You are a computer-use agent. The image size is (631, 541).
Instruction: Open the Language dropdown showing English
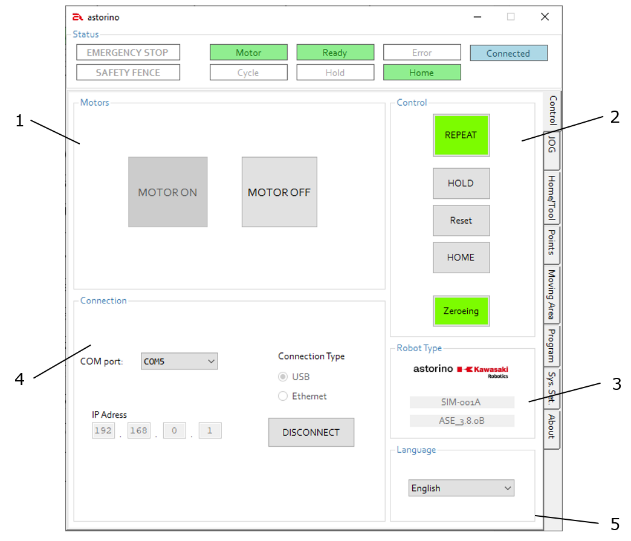click(x=461, y=488)
